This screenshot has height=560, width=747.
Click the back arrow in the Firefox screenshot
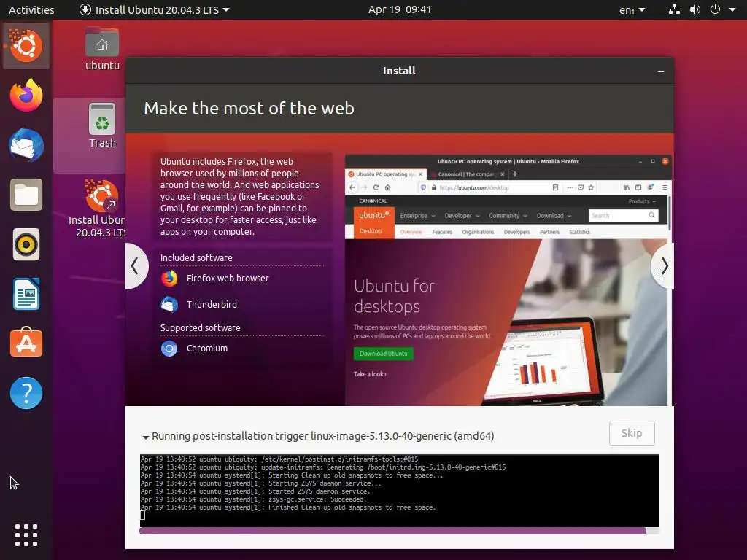(x=352, y=187)
